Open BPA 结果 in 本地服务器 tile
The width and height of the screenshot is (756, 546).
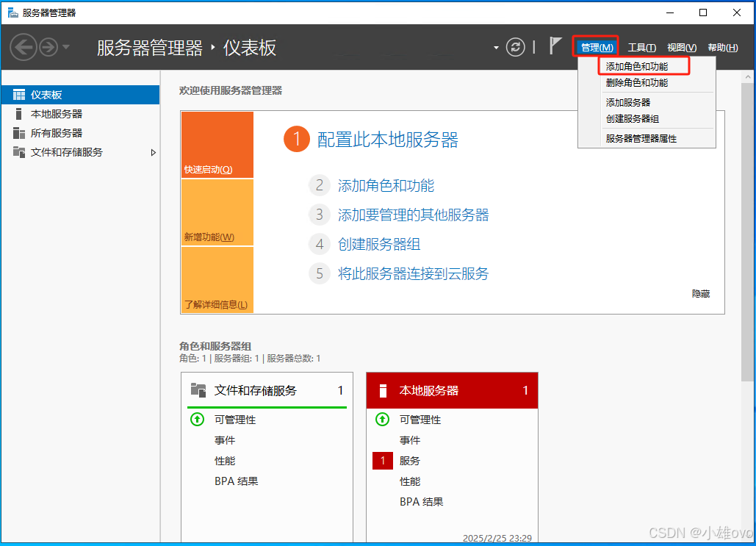tap(422, 502)
